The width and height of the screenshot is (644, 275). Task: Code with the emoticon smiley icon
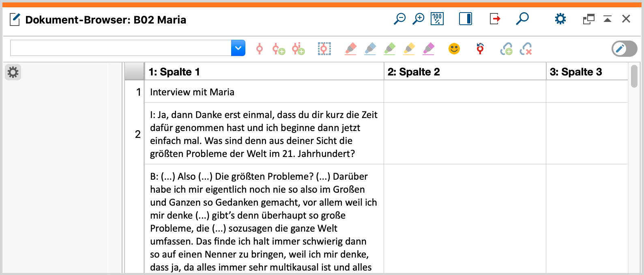coord(454,49)
